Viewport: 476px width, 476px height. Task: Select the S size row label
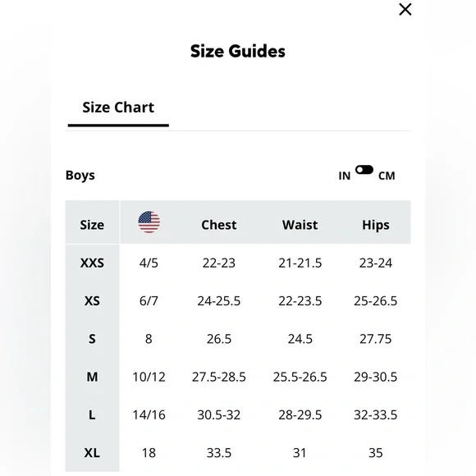point(92,339)
